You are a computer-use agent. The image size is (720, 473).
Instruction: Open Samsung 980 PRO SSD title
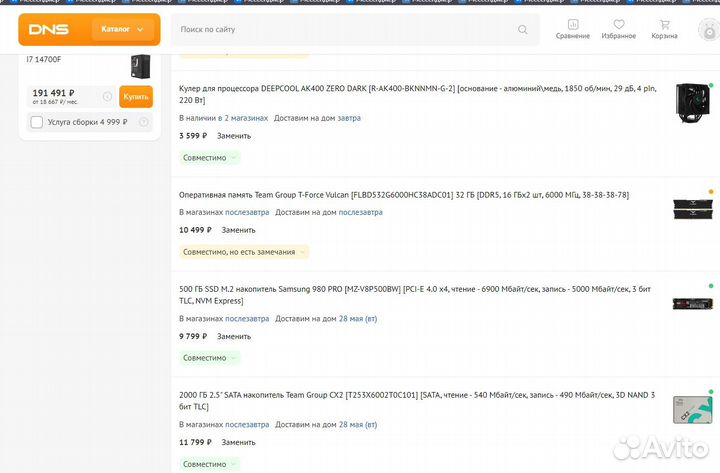click(x=415, y=295)
